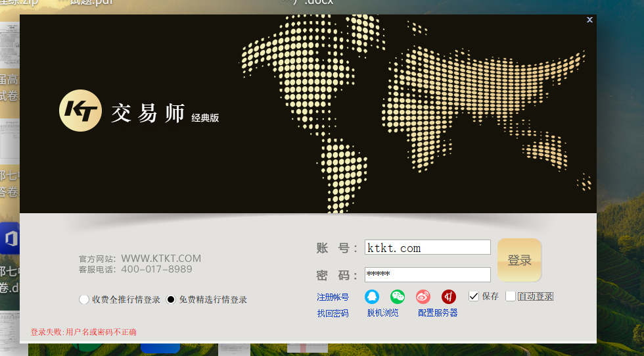Click into the 密码 password field
The image size is (644, 356).
point(427,274)
